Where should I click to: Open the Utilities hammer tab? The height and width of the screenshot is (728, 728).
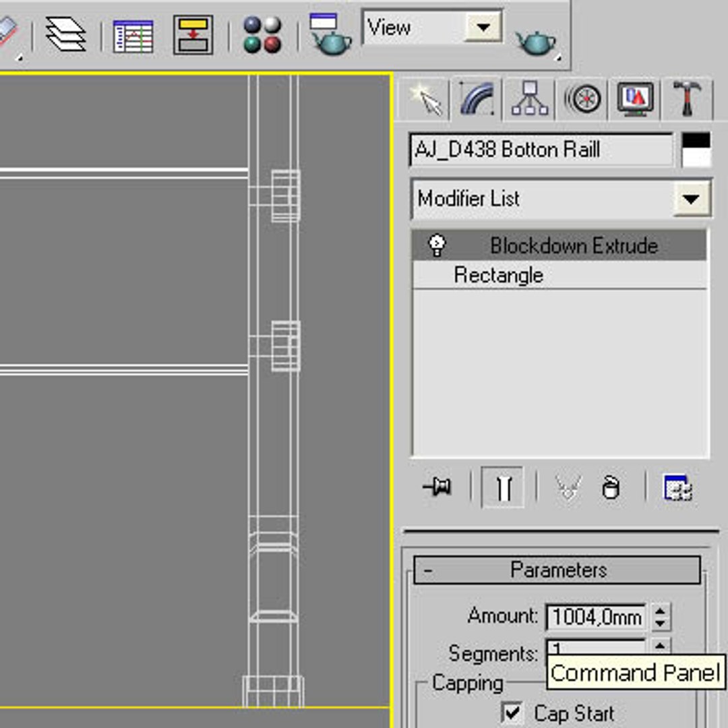pos(688,99)
